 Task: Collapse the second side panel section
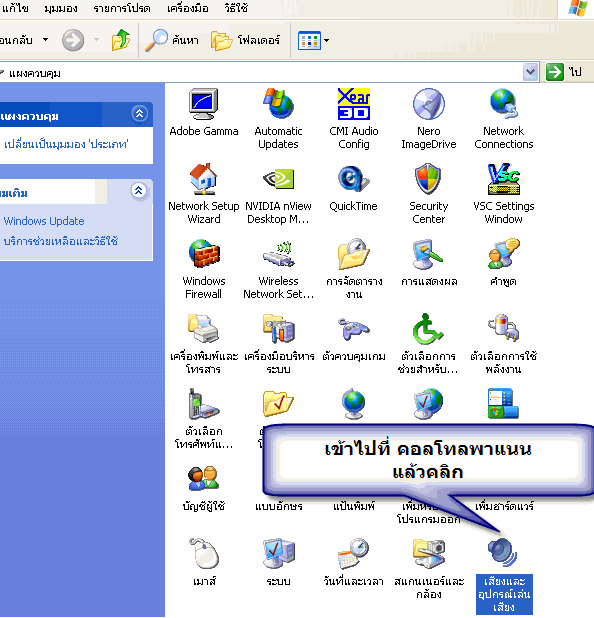[138, 191]
